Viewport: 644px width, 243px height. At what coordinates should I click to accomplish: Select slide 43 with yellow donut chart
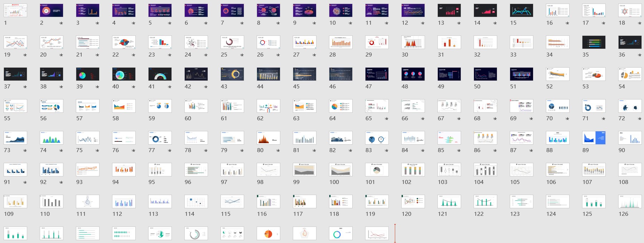click(232, 74)
